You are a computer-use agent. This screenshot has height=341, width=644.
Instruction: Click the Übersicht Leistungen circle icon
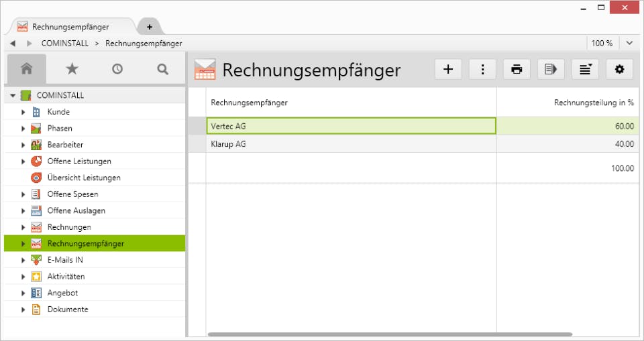(36, 178)
